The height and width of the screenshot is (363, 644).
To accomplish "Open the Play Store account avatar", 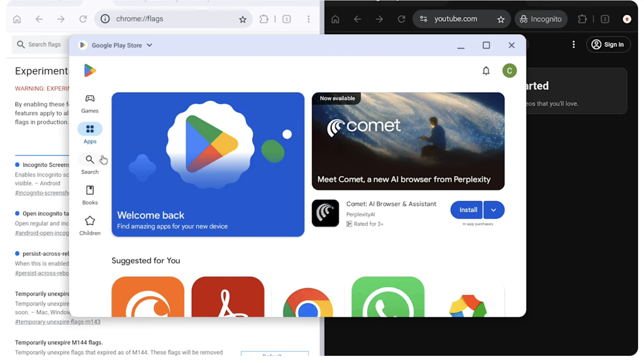I will click(x=510, y=71).
